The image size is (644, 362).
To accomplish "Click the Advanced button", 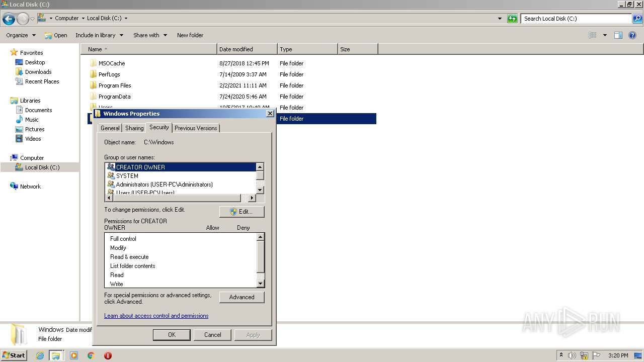I will (x=242, y=297).
